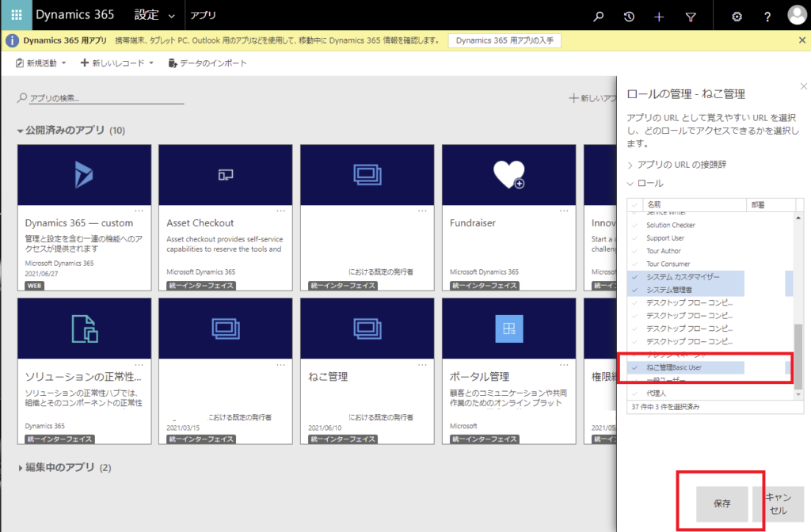Open more options on Dynamics 365 — custom tile
This screenshot has height=532, width=811.
(x=139, y=211)
